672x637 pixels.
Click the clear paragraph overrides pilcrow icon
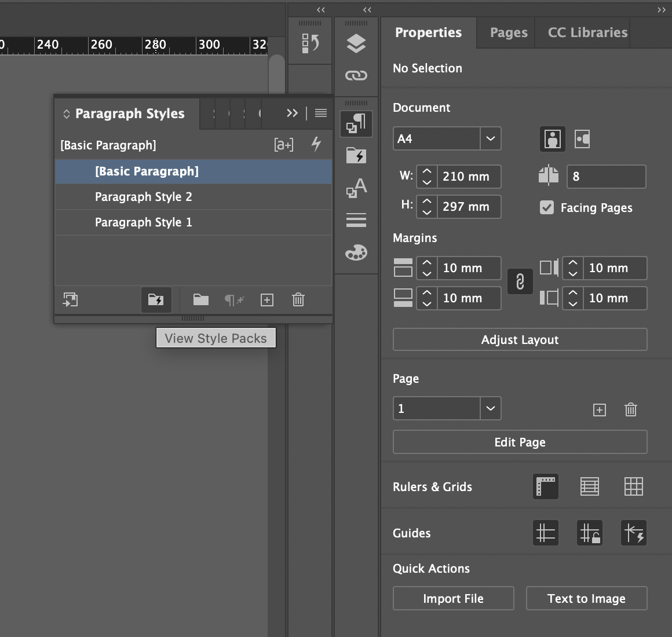[x=234, y=300]
